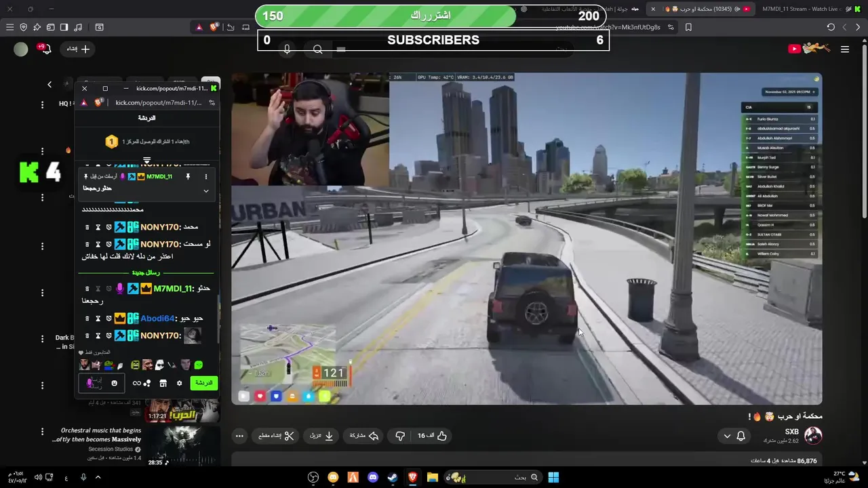Open YouTube account avatar menu
The width and height of the screenshot is (868, 488).
[21, 49]
